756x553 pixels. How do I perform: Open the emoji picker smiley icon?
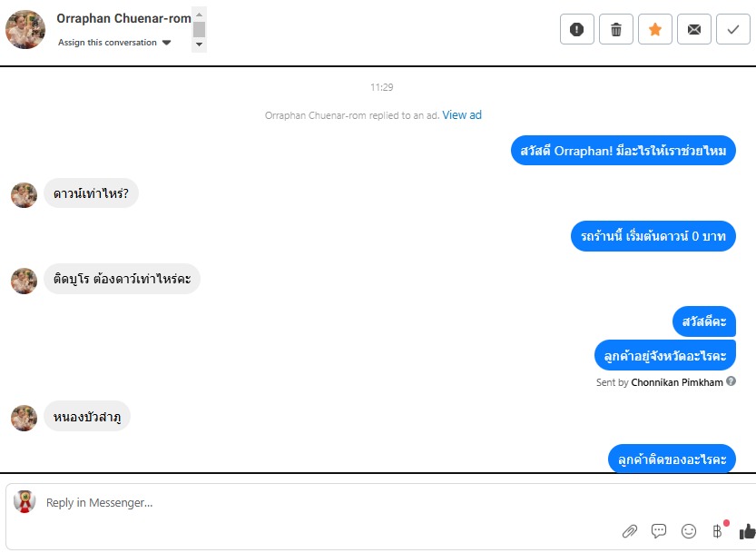pyautogui.click(x=689, y=531)
